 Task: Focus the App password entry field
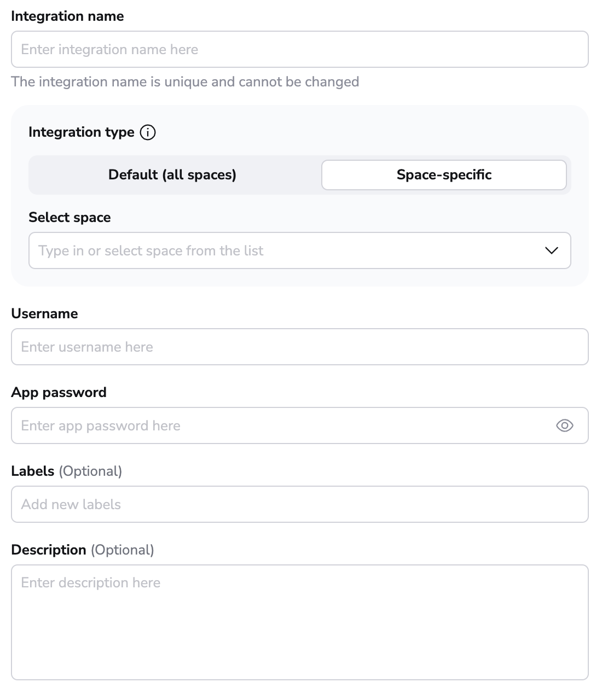(x=279, y=425)
